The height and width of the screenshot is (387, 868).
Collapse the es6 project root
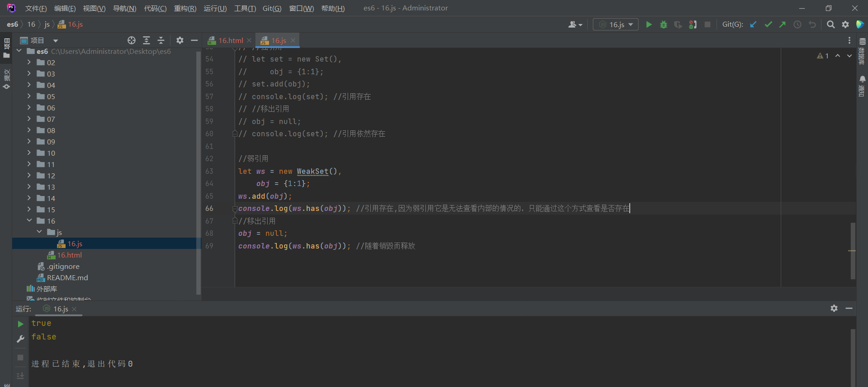click(19, 51)
